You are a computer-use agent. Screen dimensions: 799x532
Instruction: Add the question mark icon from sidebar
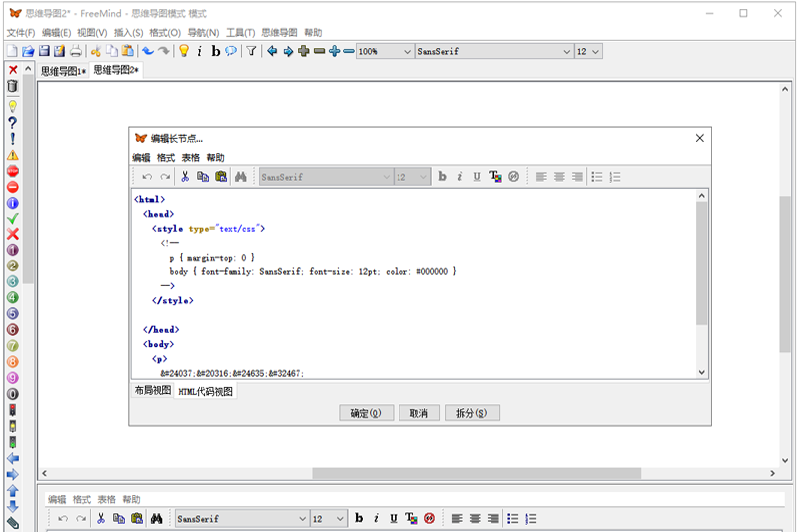point(13,122)
